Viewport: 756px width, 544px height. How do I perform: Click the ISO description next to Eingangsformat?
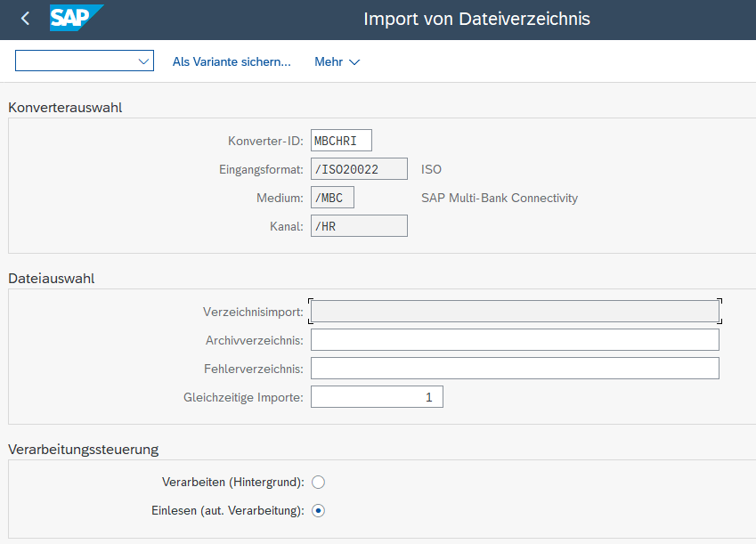pos(431,169)
